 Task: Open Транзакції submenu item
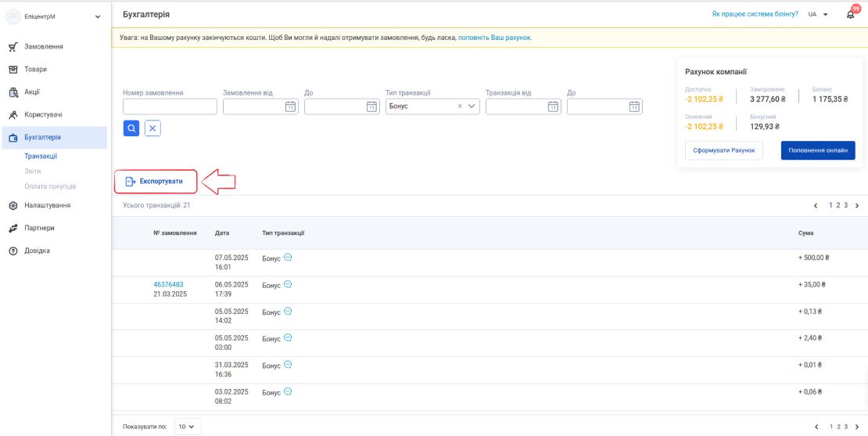click(41, 157)
